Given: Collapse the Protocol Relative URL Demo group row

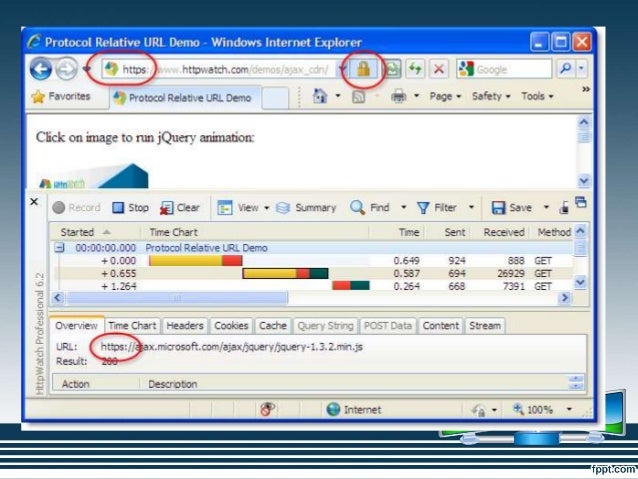Looking at the screenshot, I should click(x=60, y=247).
